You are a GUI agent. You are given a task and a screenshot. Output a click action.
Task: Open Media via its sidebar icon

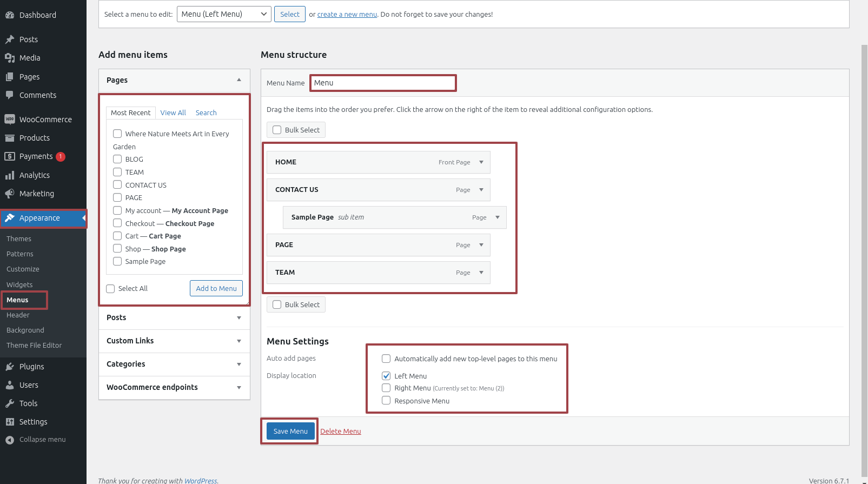coord(10,58)
